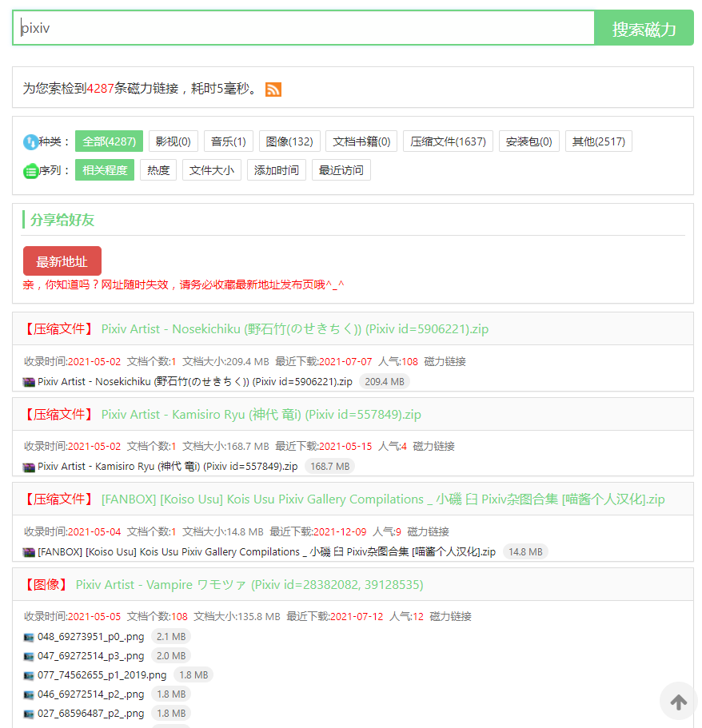Open the Nosekichiku Pixiv Artist zip result title
The height and width of the screenshot is (728, 702).
pyautogui.click(x=295, y=328)
